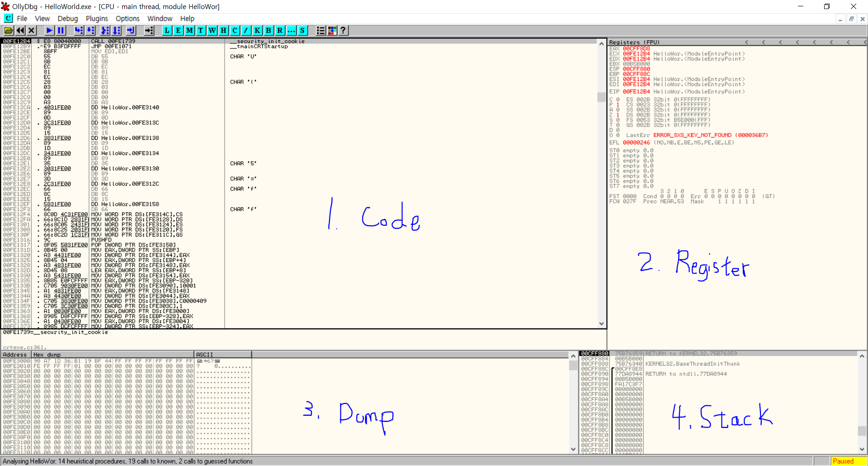The height and width of the screenshot is (466, 868).
Task: Click the MDI child restore button
Action: click(x=851, y=19)
